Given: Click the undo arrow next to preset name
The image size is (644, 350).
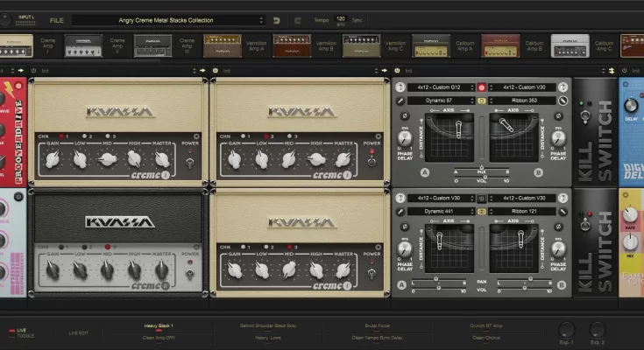Looking at the screenshot, I should 277,20.
